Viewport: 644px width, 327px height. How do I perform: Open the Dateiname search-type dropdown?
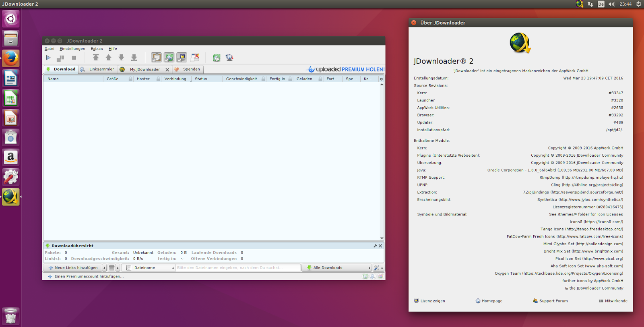coord(149,268)
